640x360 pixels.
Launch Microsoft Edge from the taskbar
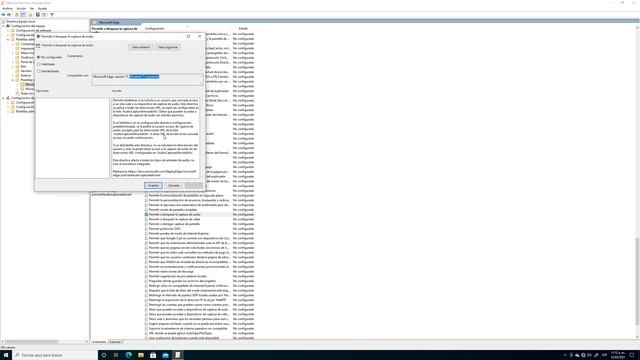pos(129,355)
